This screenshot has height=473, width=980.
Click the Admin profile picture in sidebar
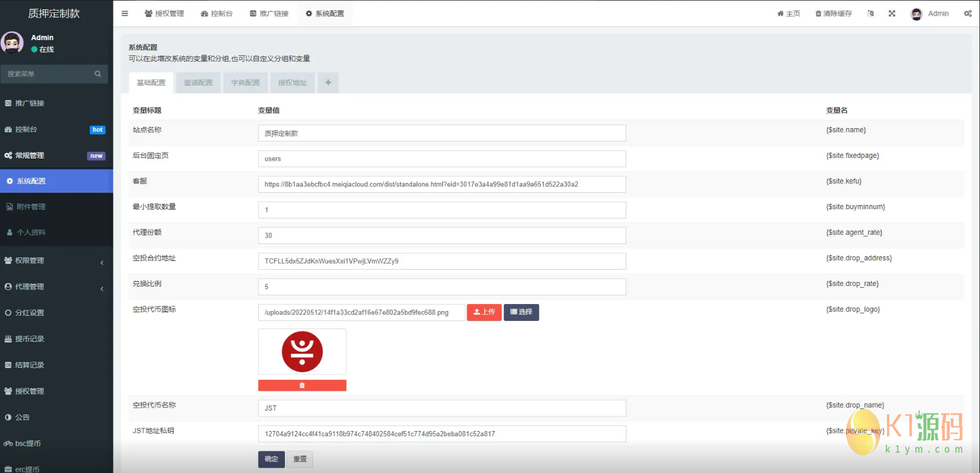(12, 43)
